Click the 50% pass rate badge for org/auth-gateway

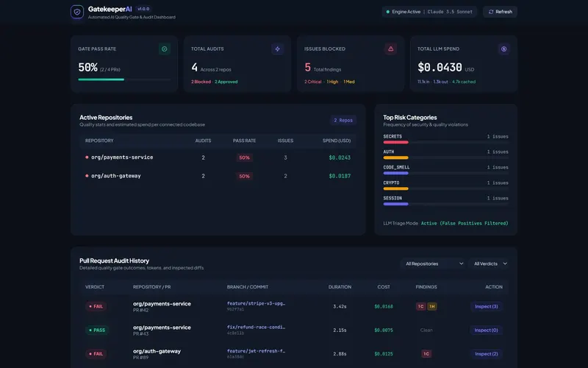(x=245, y=176)
